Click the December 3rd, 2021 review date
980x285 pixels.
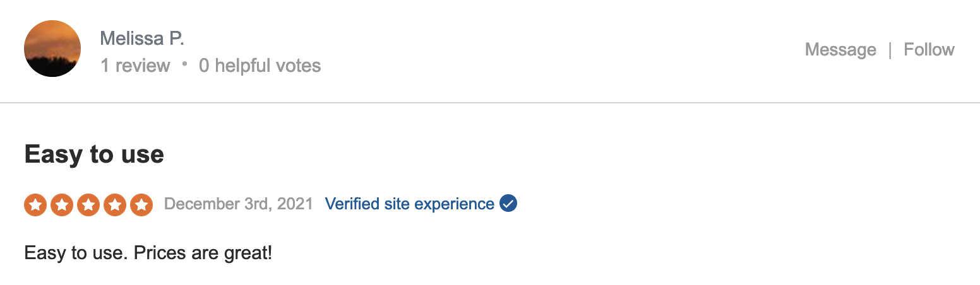(238, 204)
